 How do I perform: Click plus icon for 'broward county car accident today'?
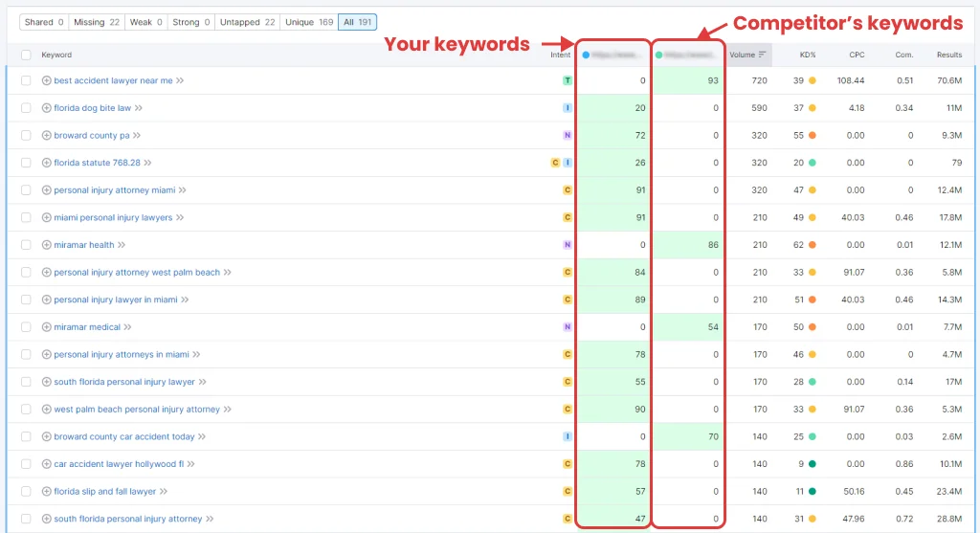[46, 436]
